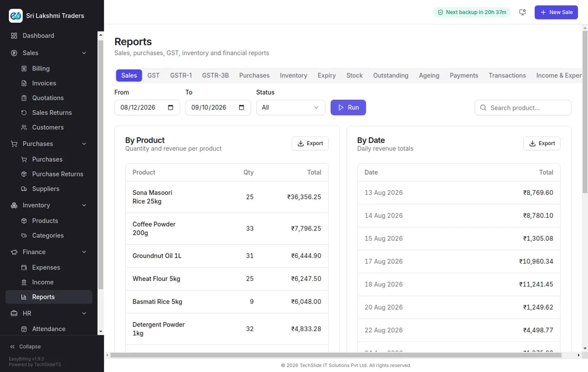Click the Attendance calendar icon
The width and height of the screenshot is (588, 372).
(24, 329)
